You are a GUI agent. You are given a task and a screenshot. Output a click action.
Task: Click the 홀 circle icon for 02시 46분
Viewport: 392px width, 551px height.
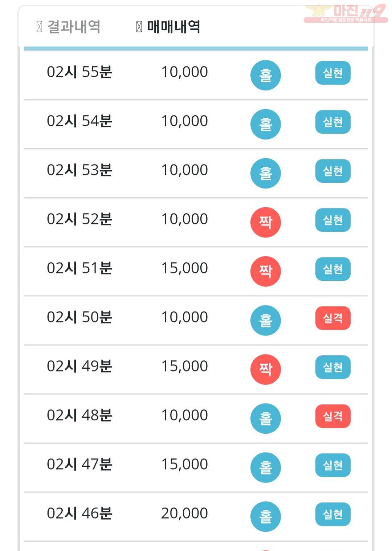266,516
